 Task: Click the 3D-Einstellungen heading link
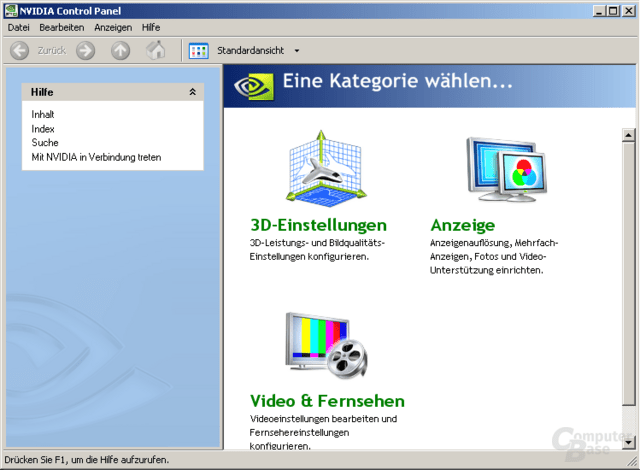(x=318, y=225)
